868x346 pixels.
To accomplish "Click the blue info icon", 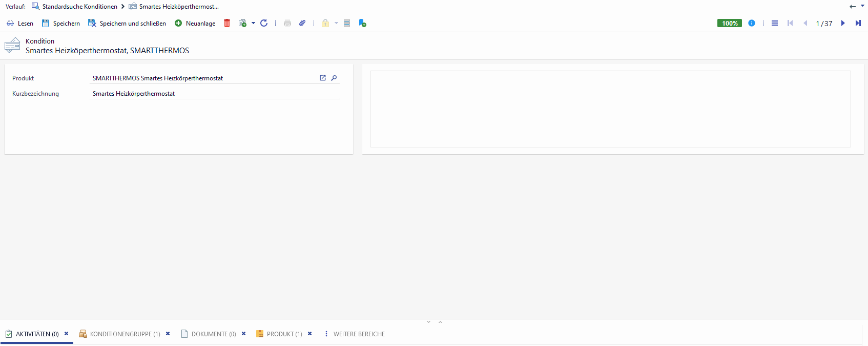I will [752, 23].
